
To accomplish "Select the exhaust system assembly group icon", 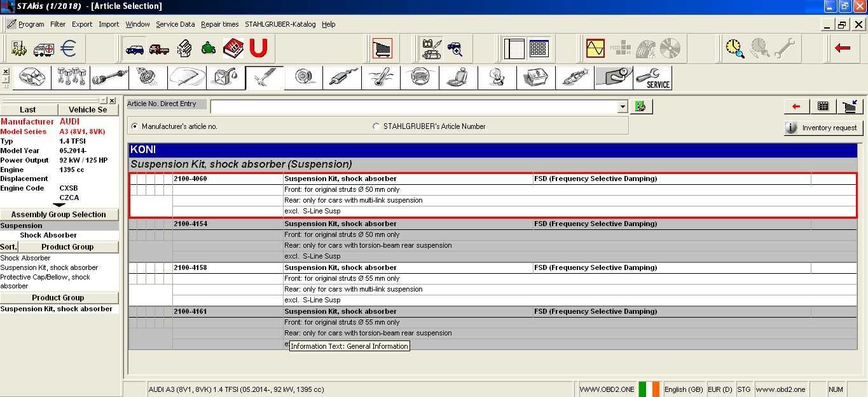I will point(342,77).
